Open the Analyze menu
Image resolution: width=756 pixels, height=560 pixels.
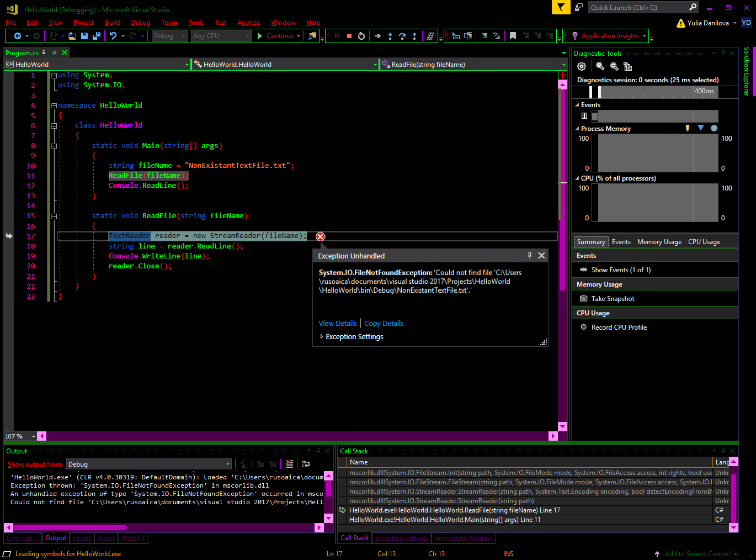coord(248,23)
